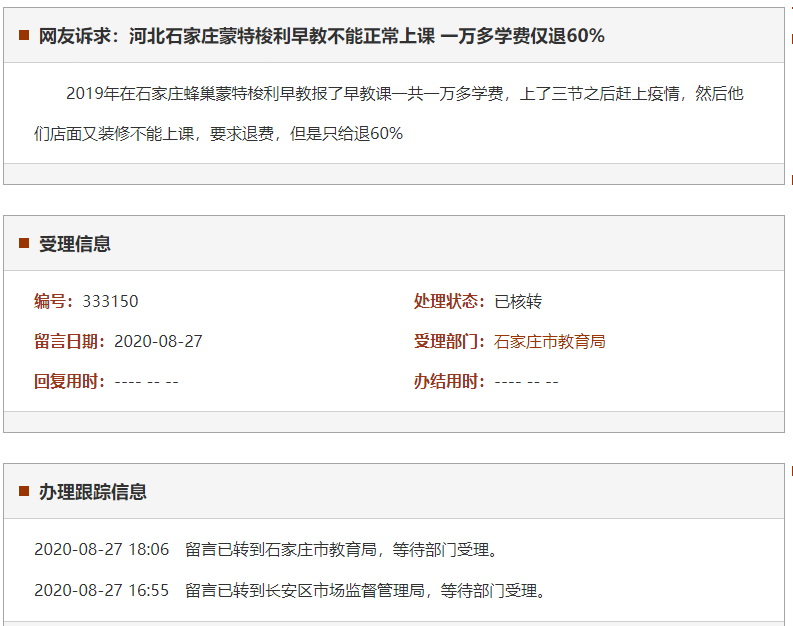The image size is (793, 626).
Task: Click the 回复用时 label
Action: [x=70, y=381]
